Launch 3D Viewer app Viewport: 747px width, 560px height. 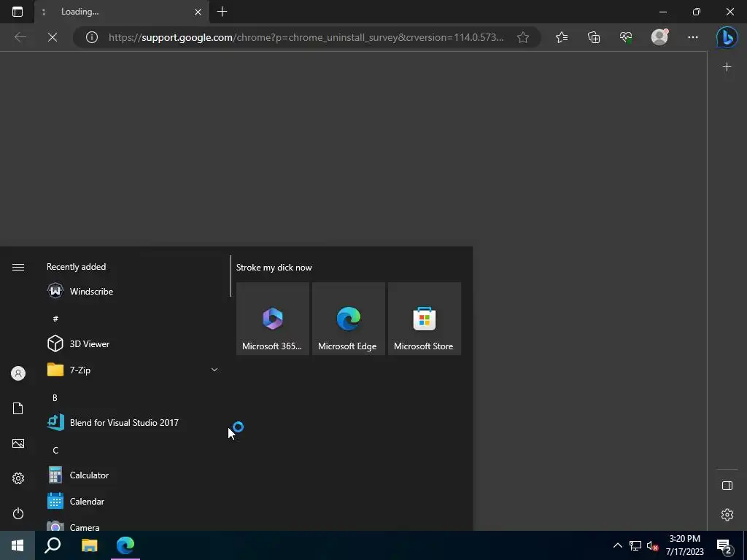(x=133, y=344)
